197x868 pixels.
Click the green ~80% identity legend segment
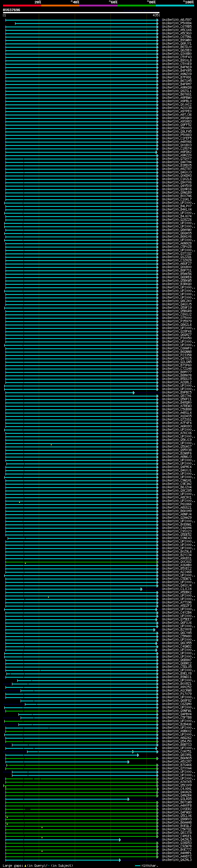coord(137,6)
